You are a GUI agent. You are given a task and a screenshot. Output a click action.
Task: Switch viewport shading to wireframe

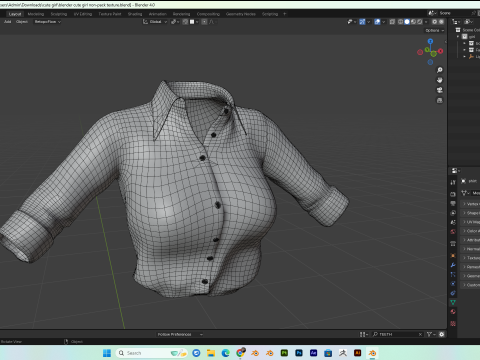(401, 22)
